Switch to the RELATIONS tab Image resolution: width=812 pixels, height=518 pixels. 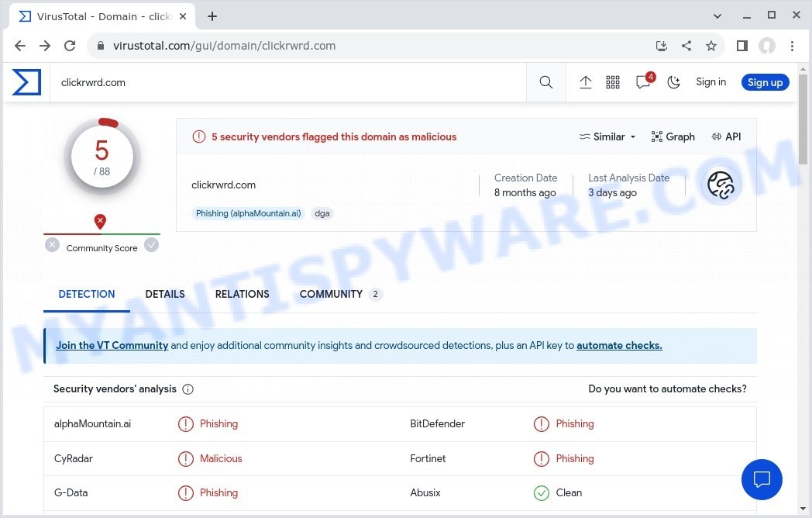click(242, 294)
